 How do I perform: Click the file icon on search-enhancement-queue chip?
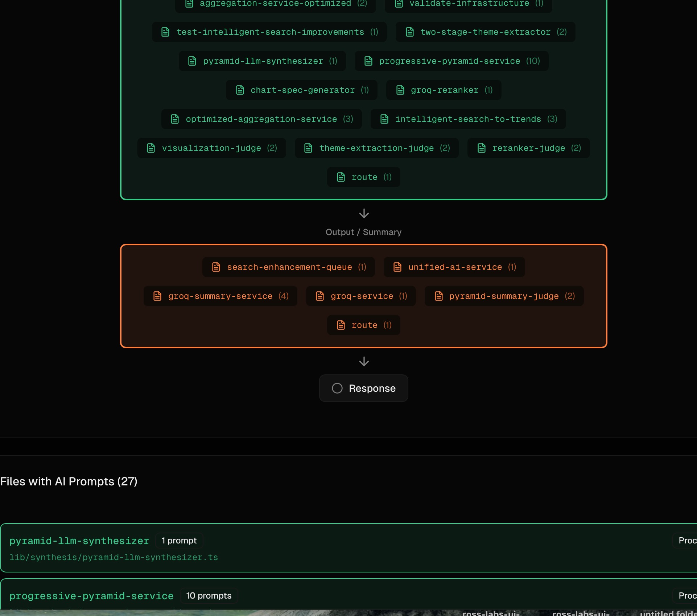[216, 267]
